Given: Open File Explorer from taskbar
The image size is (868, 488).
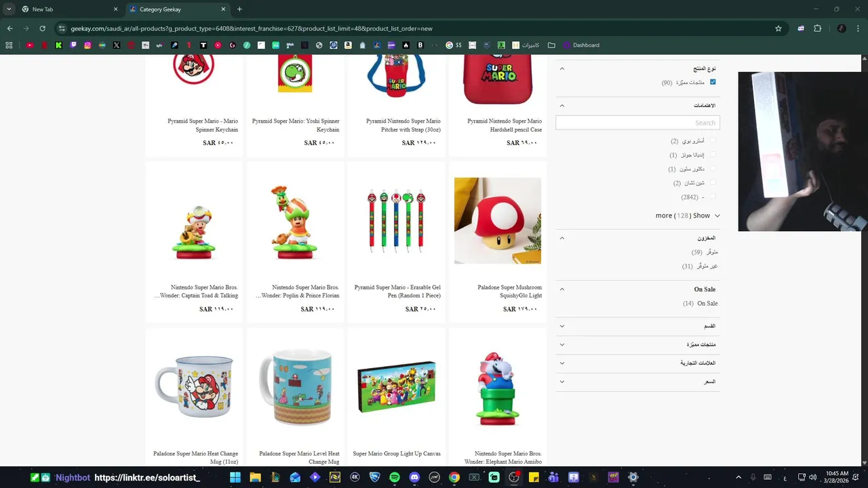Looking at the screenshot, I should pos(255,477).
